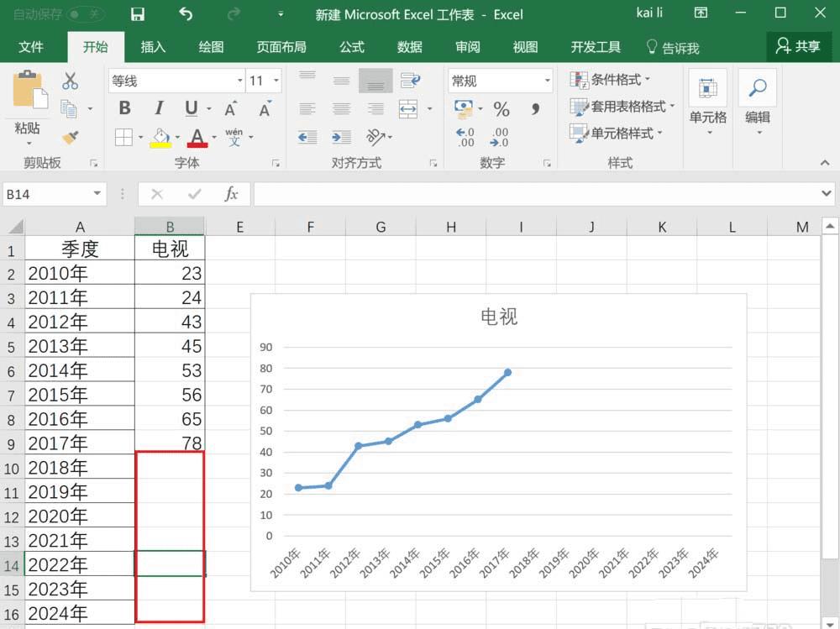The image size is (840, 629).
Task: Toggle the AutoSave switch
Action: (x=84, y=14)
